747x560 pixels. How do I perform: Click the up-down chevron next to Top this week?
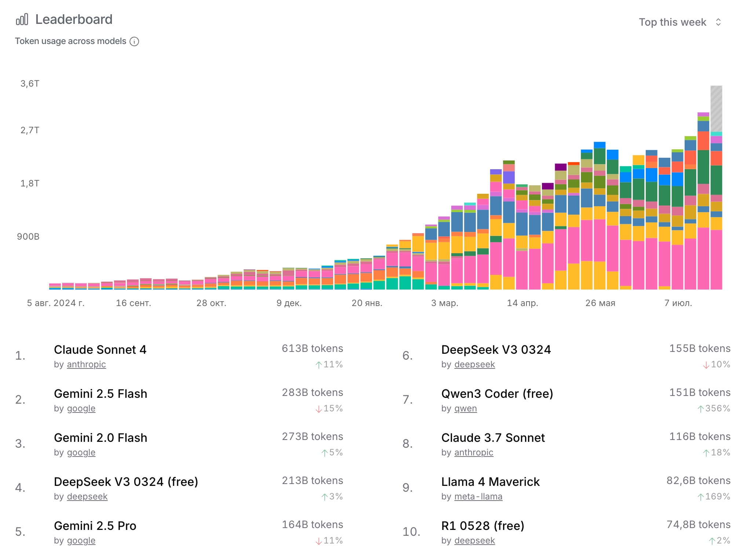pos(718,22)
